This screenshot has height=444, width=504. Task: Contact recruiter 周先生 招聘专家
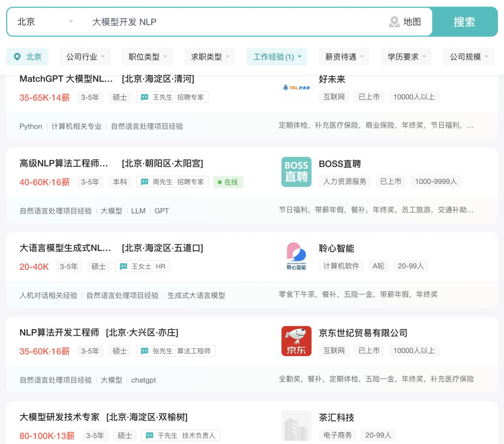click(x=173, y=182)
